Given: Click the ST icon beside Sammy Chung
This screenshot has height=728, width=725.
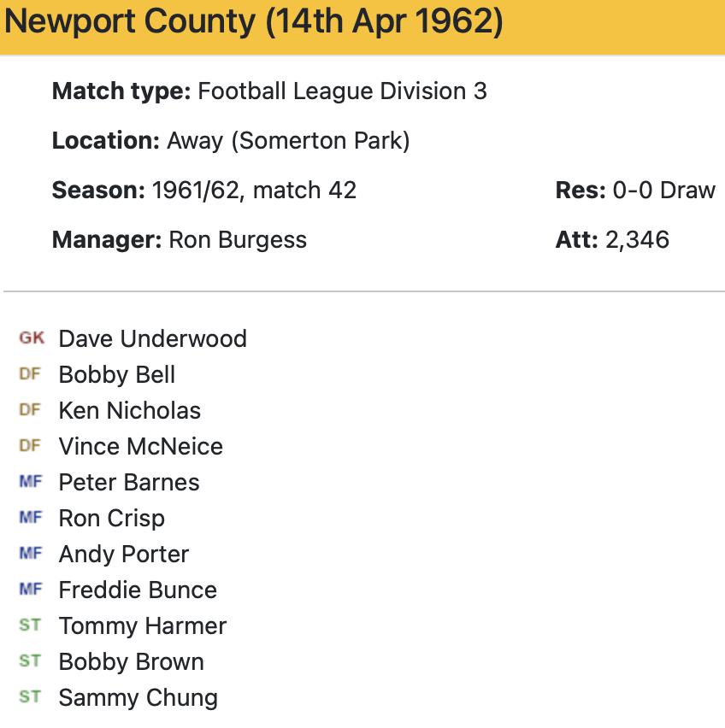Looking at the screenshot, I should (x=30, y=697).
